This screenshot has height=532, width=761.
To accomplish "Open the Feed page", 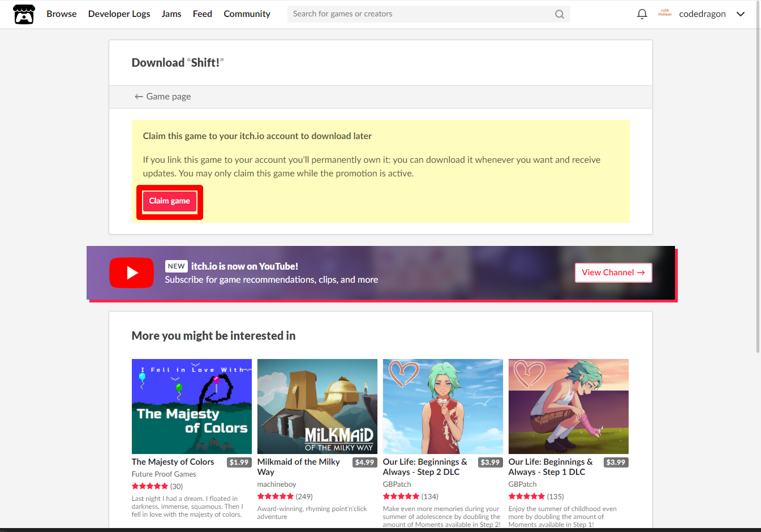I will coord(203,14).
